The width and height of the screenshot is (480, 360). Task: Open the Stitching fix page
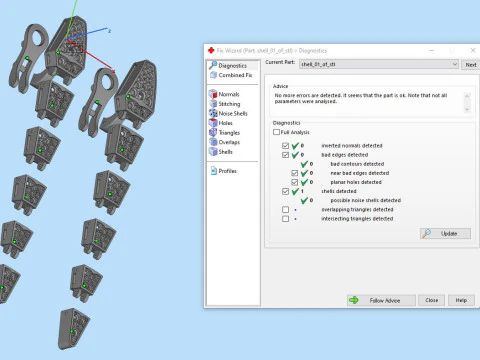coord(229,104)
